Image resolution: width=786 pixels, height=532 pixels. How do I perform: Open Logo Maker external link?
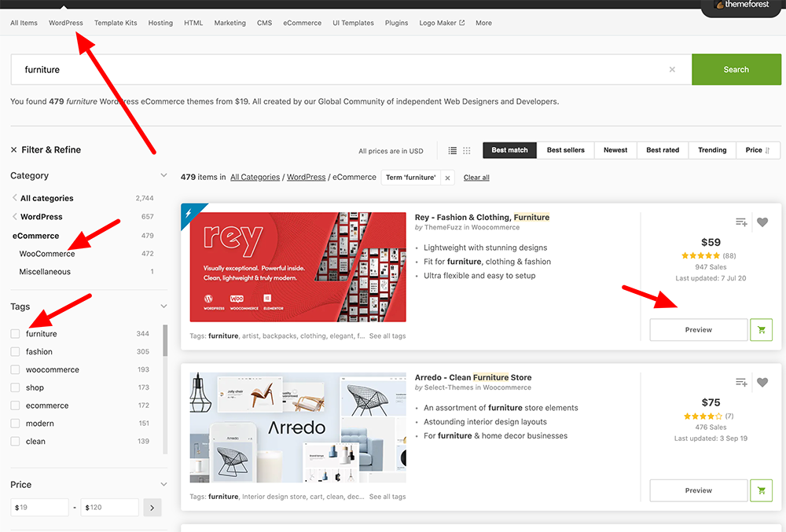(x=442, y=23)
